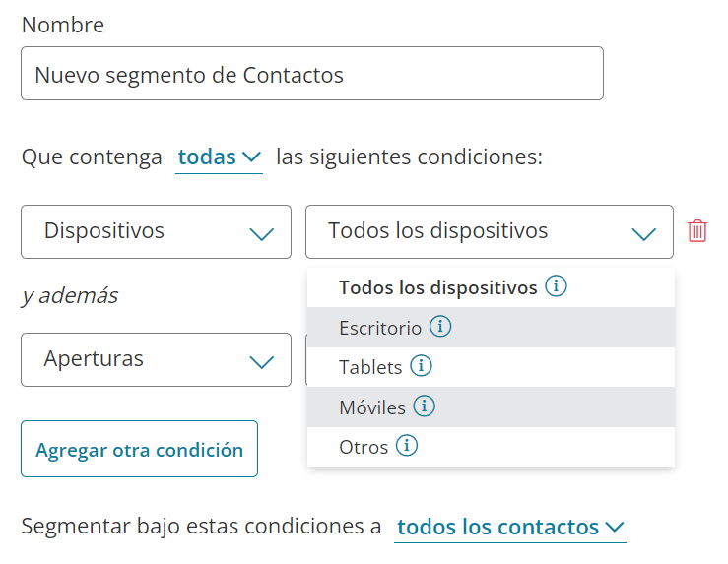Image resolution: width=728 pixels, height=564 pixels.
Task: Click the partially hidden field beside Aperturas
Action: coord(306,359)
